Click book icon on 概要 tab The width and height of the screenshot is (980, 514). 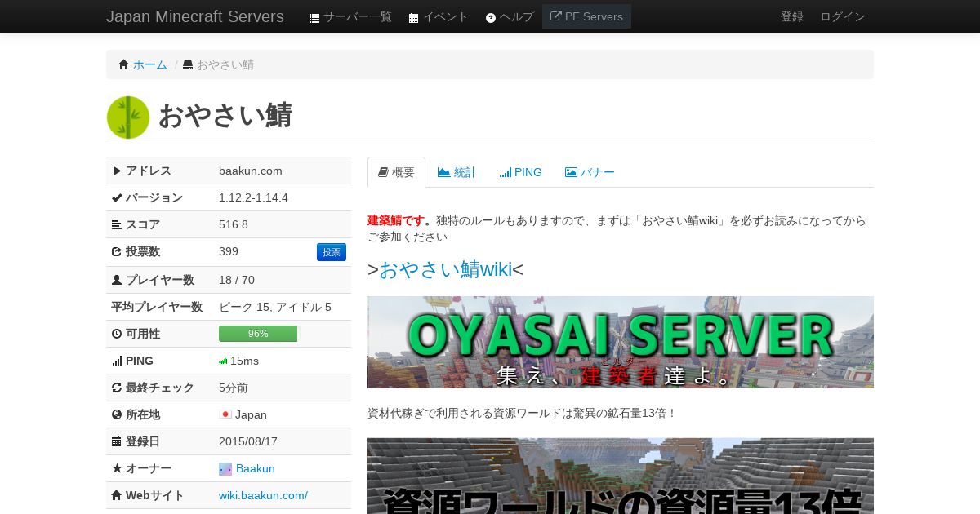click(383, 172)
